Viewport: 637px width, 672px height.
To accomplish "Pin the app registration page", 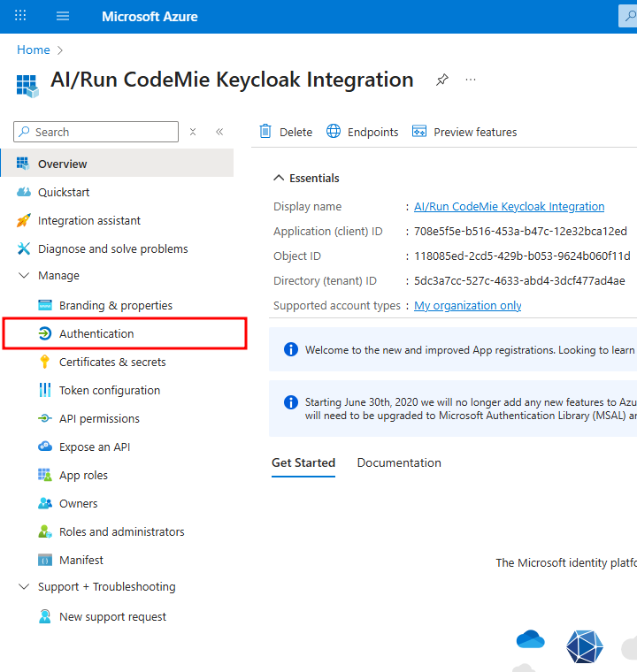I will click(x=441, y=80).
